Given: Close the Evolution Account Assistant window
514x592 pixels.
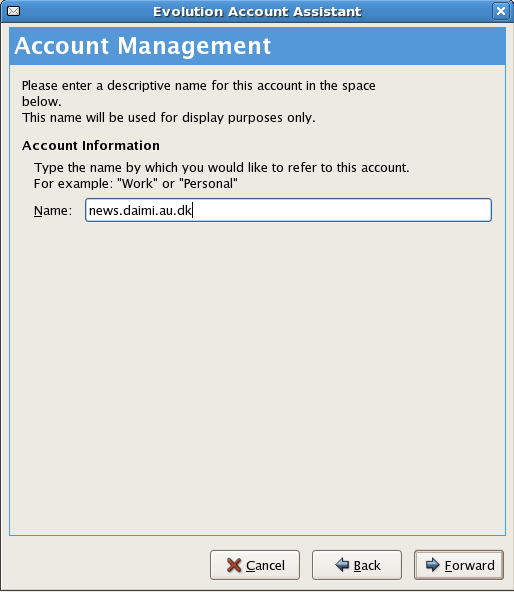Looking at the screenshot, I should [501, 11].
